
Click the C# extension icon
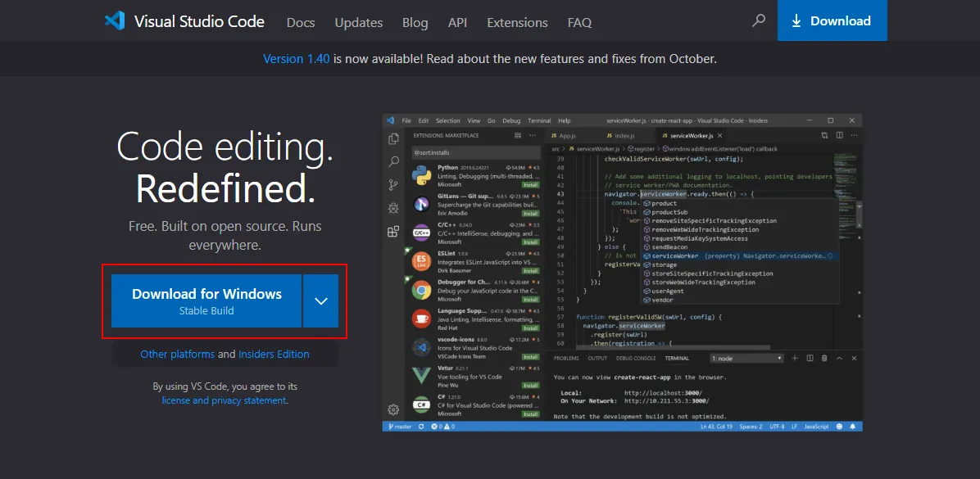click(x=421, y=404)
